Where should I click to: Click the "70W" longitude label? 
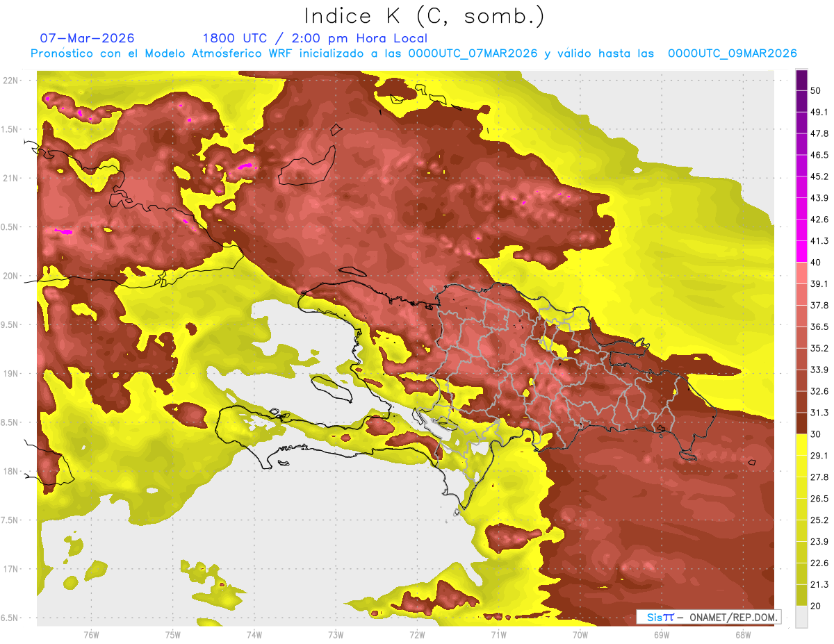(x=580, y=634)
